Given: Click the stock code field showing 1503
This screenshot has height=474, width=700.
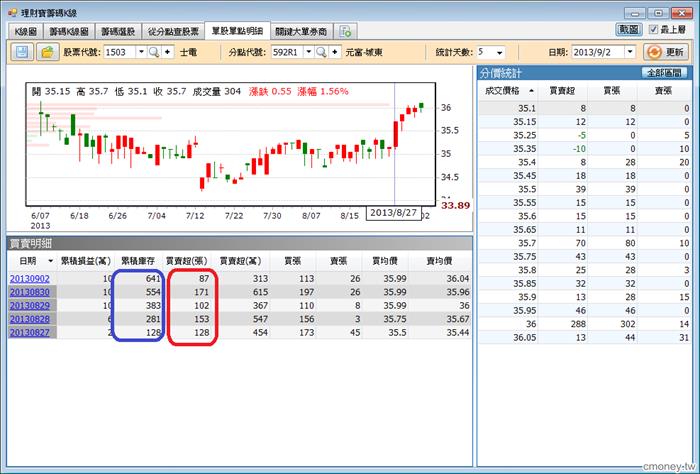Looking at the screenshot, I should [x=120, y=52].
